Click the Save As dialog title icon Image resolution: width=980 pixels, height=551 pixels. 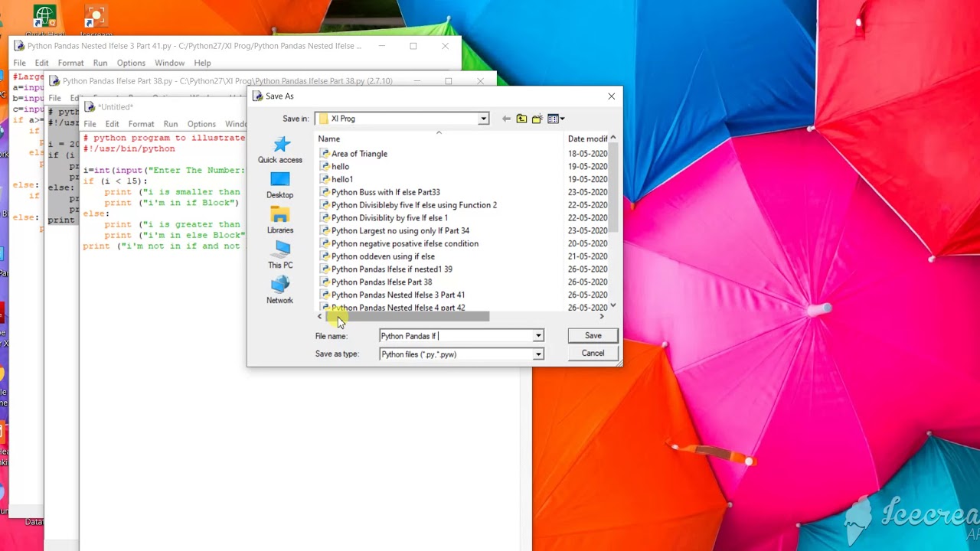click(x=257, y=96)
